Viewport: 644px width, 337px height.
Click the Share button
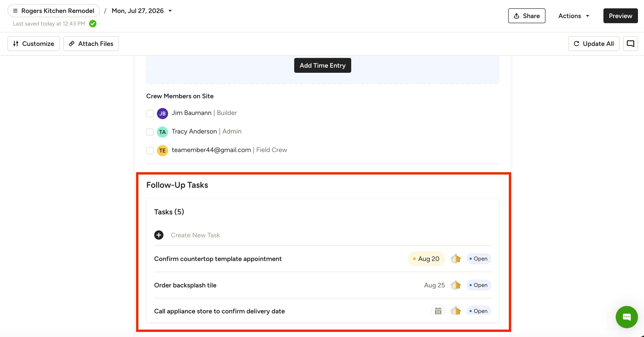(526, 16)
